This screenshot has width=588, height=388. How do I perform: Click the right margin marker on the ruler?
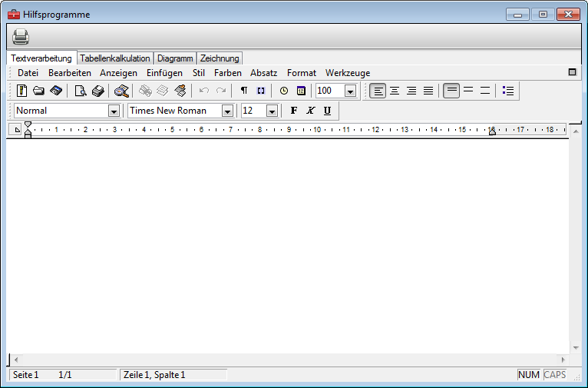coord(492,131)
